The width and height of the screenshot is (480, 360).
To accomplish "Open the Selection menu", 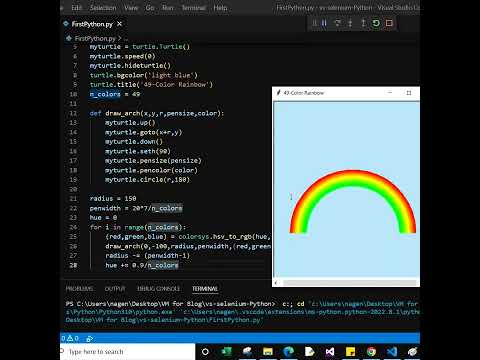I will pyautogui.click(x=103, y=8).
